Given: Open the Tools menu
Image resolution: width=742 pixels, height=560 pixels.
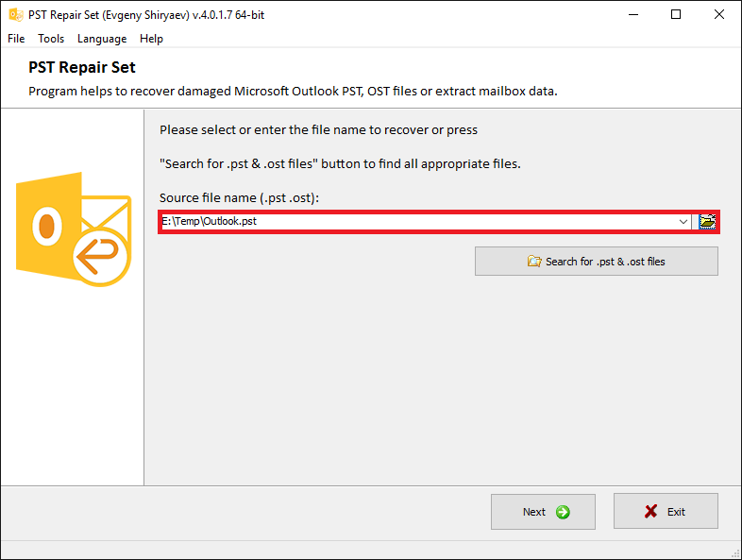Looking at the screenshot, I should 51,39.
